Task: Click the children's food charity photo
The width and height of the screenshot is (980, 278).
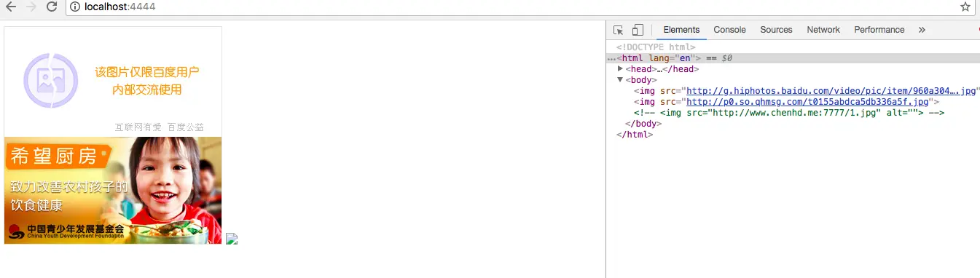Action: coord(113,191)
